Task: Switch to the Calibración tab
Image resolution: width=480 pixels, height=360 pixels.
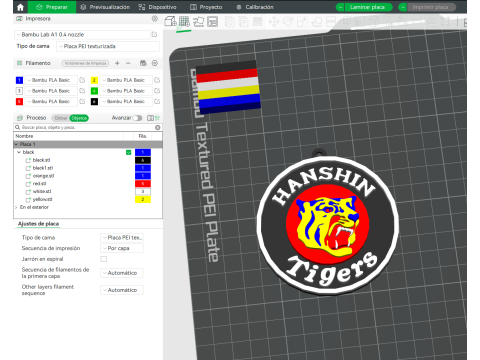Action: click(255, 7)
